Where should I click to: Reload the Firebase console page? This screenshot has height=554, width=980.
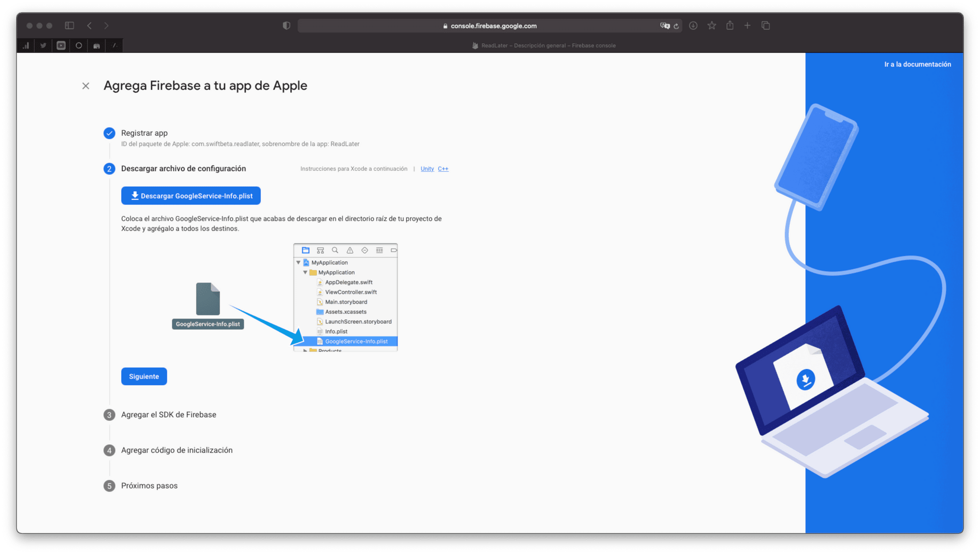(x=676, y=26)
